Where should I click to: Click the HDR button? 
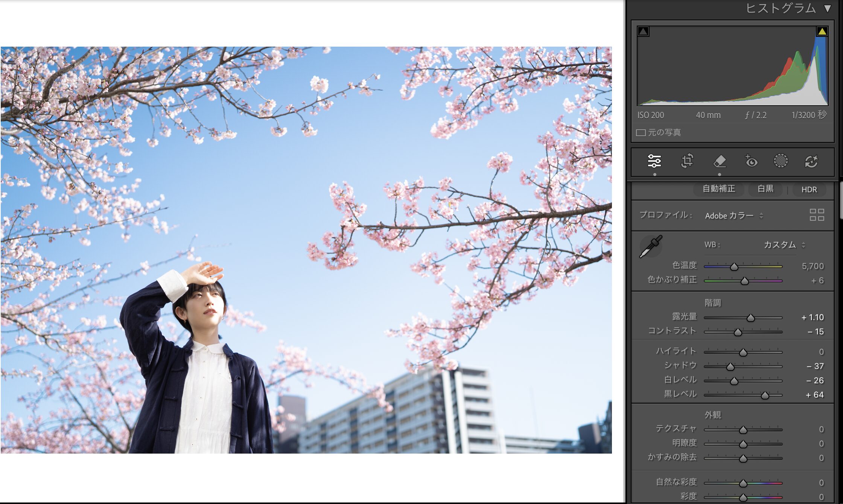click(x=809, y=190)
